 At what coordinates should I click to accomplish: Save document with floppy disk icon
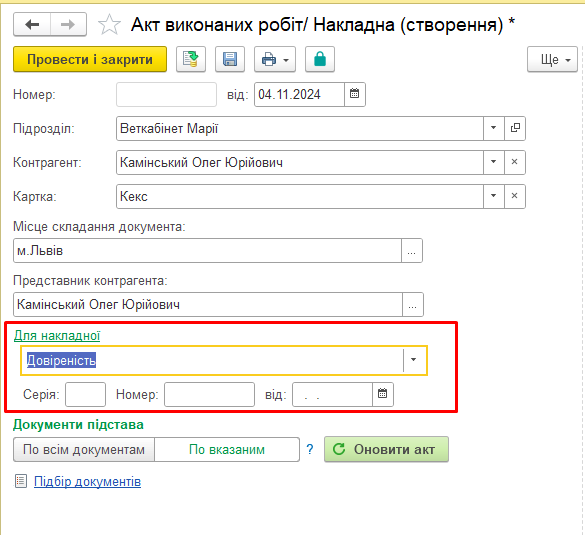pos(230,59)
